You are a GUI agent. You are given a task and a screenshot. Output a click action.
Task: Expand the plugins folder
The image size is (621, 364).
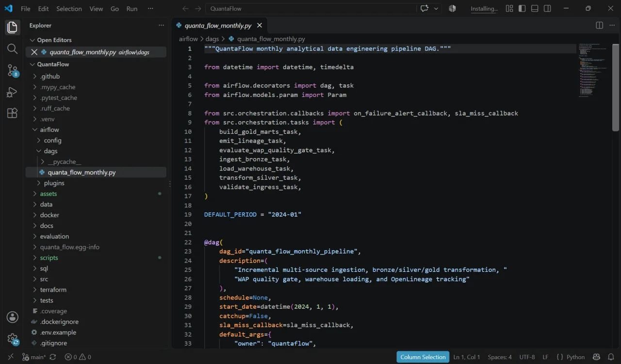pos(96,183)
